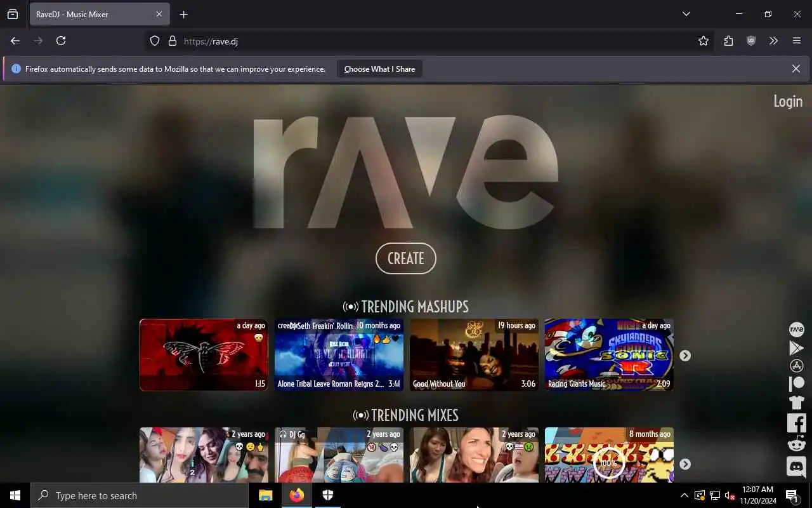Open the list all tabs dropdown
Image resolution: width=812 pixels, height=508 pixels.
[x=686, y=14]
